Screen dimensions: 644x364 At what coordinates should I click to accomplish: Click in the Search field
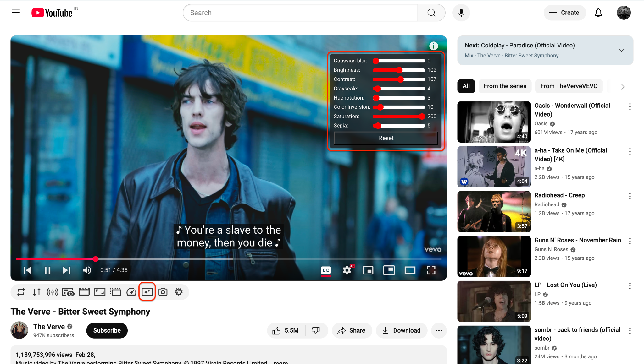click(300, 13)
